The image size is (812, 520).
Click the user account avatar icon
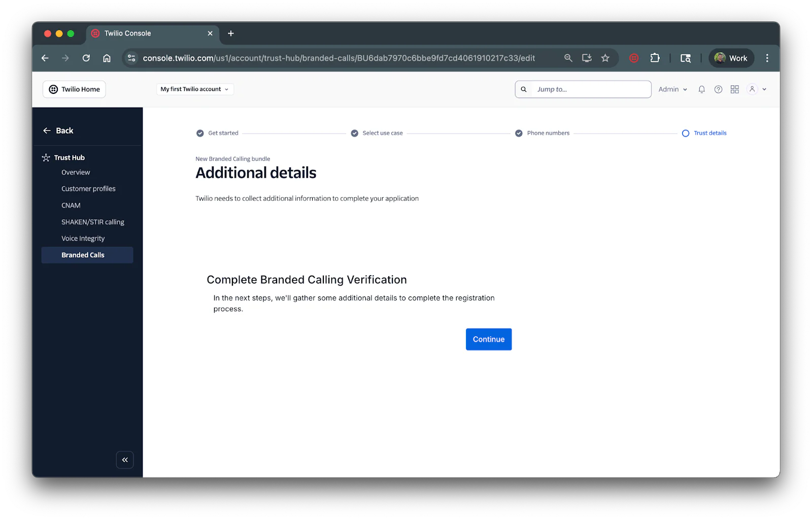pyautogui.click(x=752, y=89)
